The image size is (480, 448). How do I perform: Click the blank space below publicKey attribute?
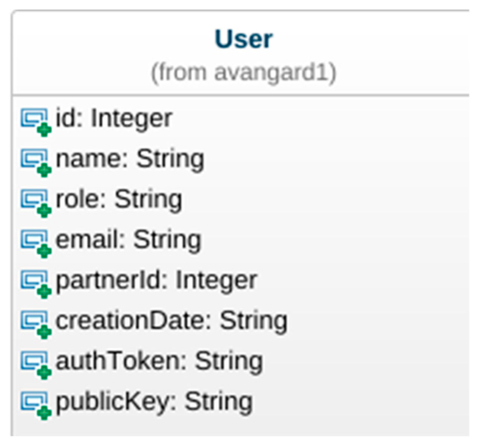[x=242, y=426]
